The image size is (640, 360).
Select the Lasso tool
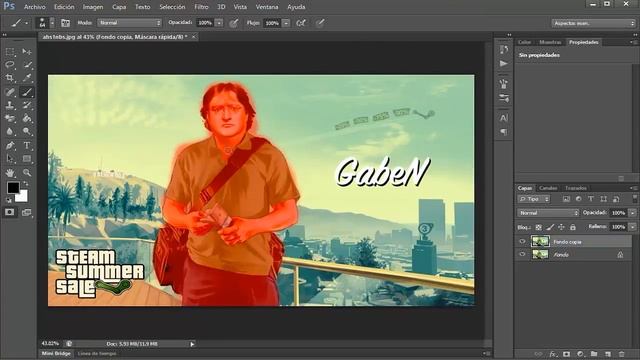10,65
